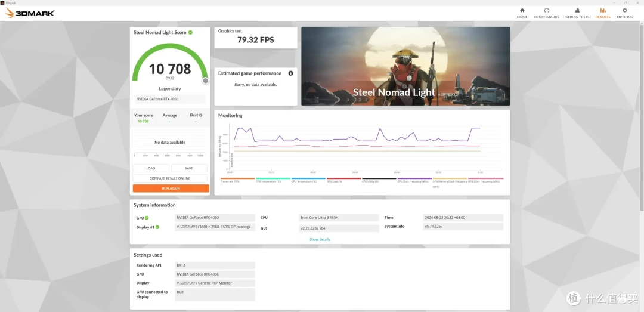Image resolution: width=644 pixels, height=312 pixels.
Task: Click the Monitoring panel heading
Action: [230, 116]
